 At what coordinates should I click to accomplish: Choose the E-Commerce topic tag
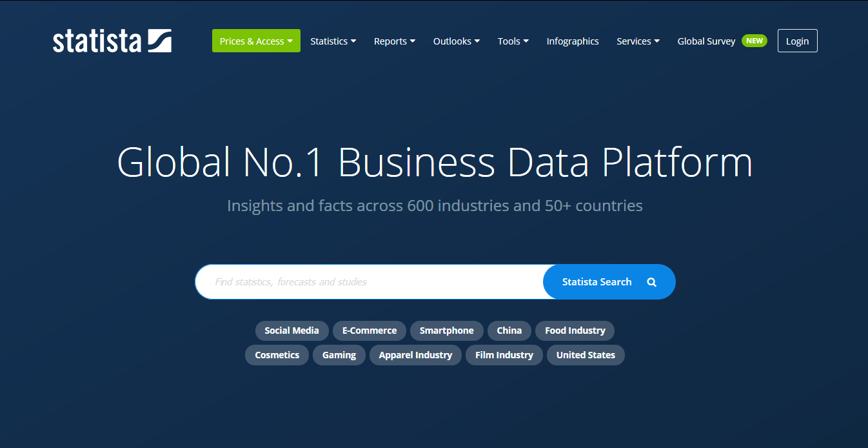coord(370,331)
